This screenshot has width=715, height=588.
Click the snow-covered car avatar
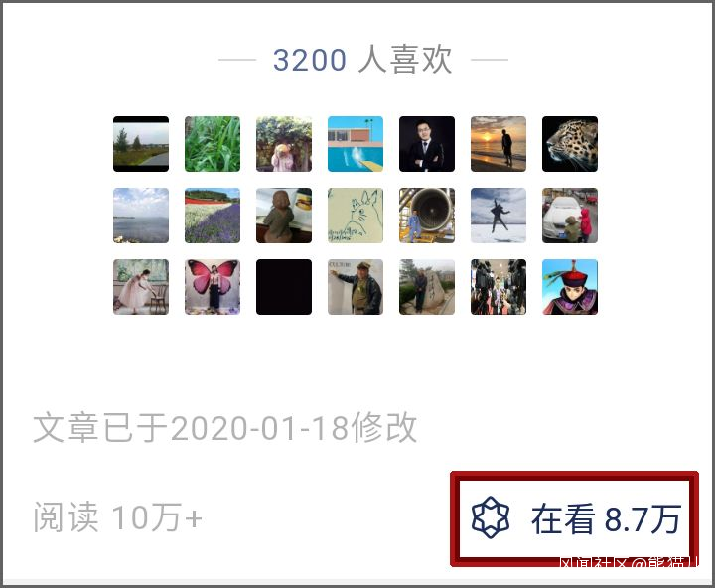pyautogui.click(x=570, y=216)
